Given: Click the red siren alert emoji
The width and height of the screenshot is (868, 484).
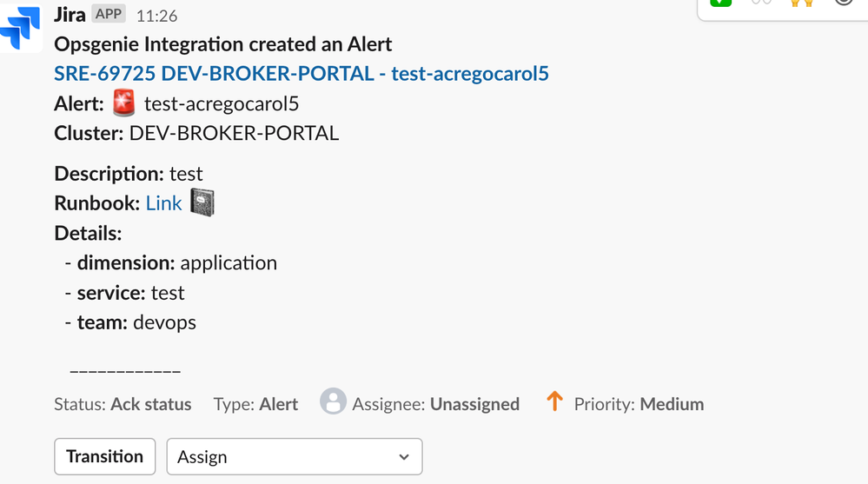Looking at the screenshot, I should (x=123, y=103).
